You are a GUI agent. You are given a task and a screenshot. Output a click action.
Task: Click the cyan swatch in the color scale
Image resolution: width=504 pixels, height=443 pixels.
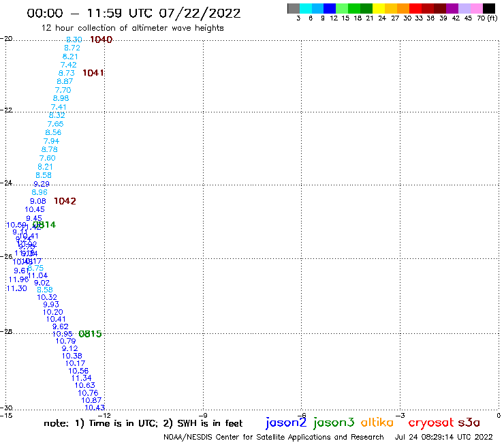pos(305,9)
